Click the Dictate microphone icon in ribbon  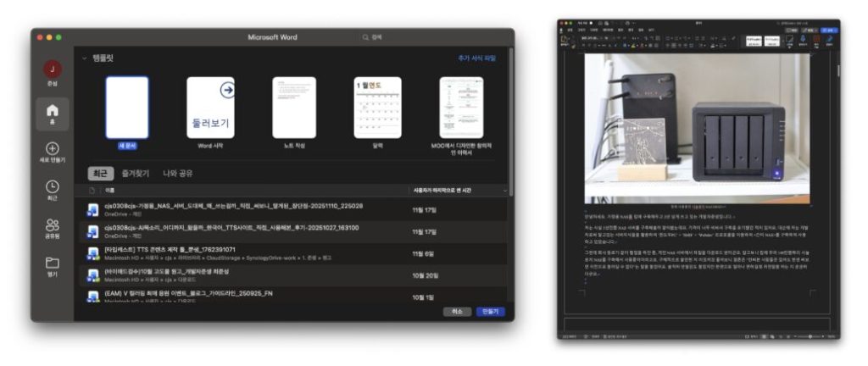tap(804, 39)
